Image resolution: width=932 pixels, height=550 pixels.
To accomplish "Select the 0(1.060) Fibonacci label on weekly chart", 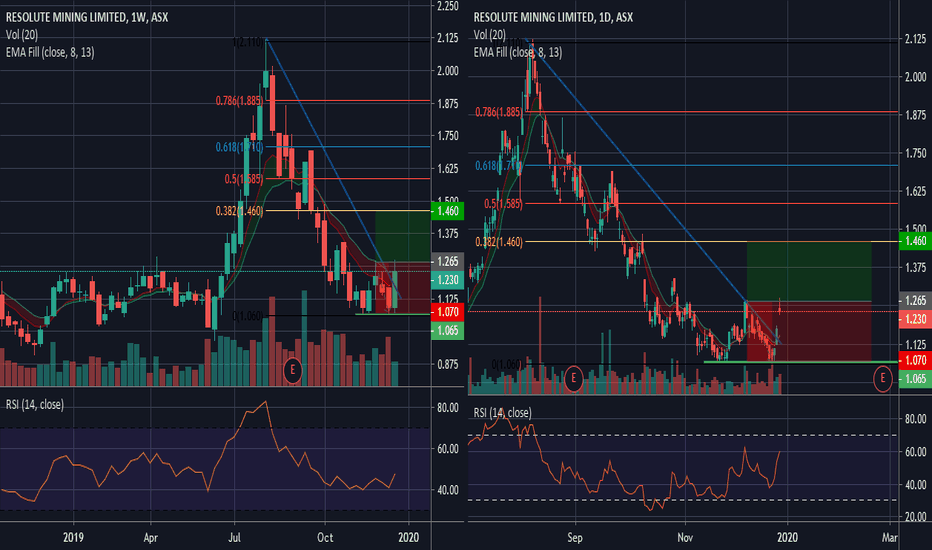I will pos(247,316).
